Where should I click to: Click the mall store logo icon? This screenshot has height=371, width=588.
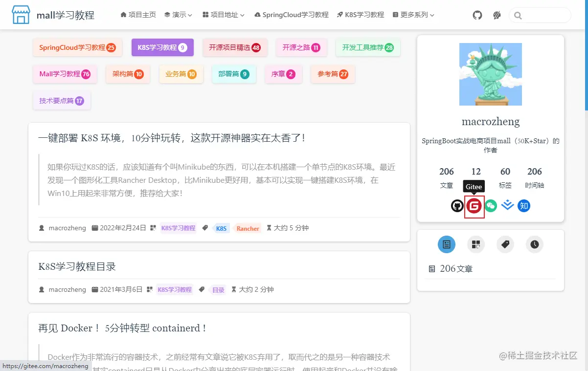pyautogui.click(x=21, y=15)
